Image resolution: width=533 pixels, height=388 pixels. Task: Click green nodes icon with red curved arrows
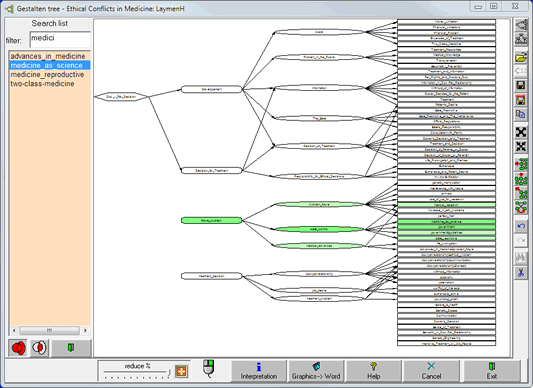pyautogui.click(x=520, y=207)
